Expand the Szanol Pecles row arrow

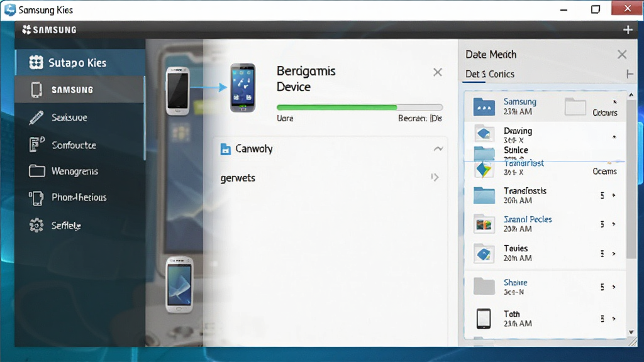point(614,224)
